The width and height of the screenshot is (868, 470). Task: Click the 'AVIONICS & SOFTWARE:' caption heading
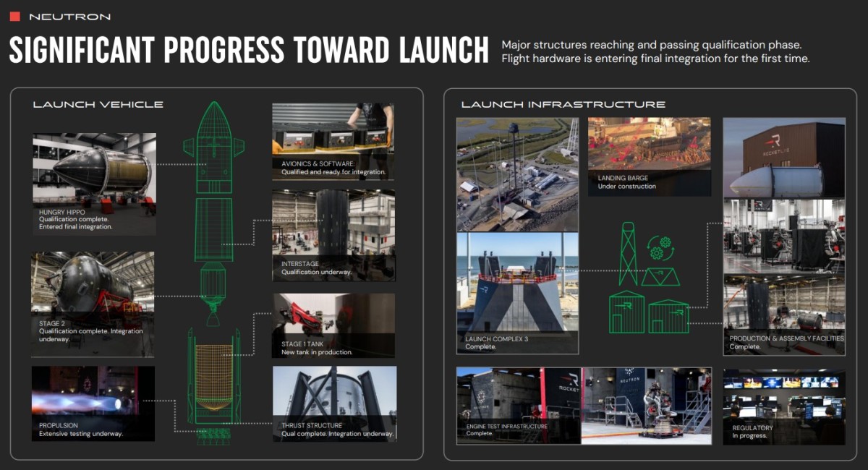318,164
